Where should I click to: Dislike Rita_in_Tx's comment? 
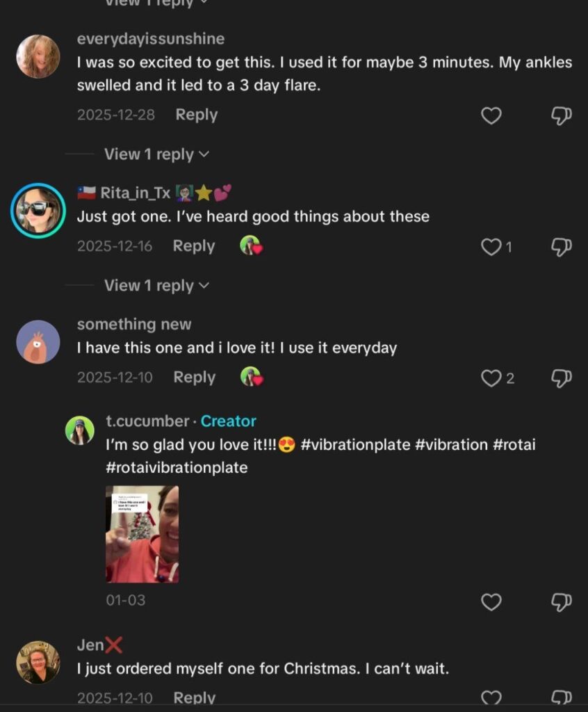click(x=561, y=247)
